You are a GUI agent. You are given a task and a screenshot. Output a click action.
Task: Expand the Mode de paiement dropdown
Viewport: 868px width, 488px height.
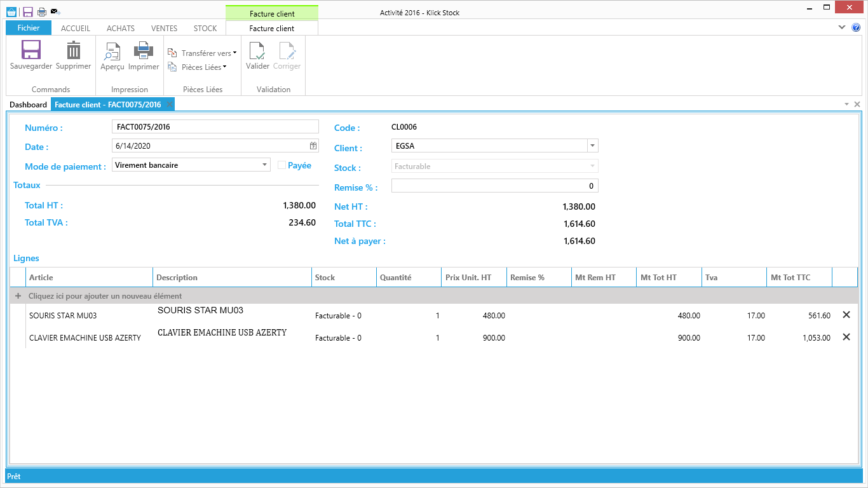pos(265,165)
